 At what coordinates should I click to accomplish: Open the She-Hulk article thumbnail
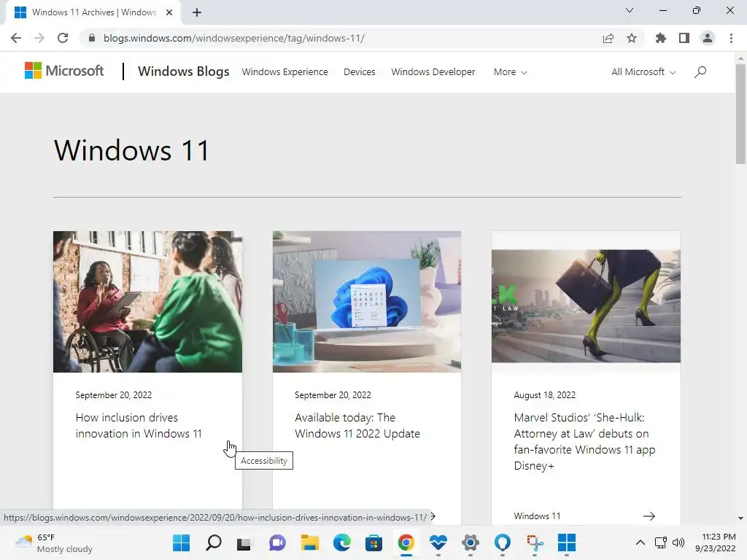coord(586,306)
